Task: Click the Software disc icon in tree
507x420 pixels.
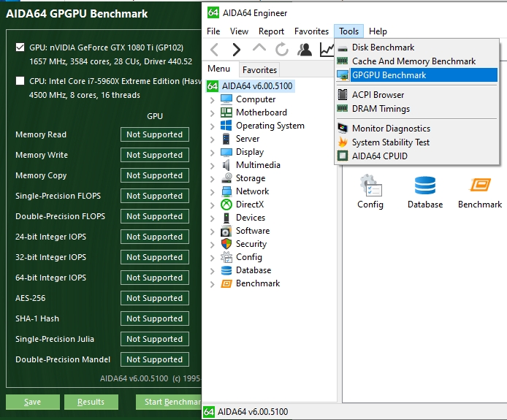Action: (x=226, y=231)
